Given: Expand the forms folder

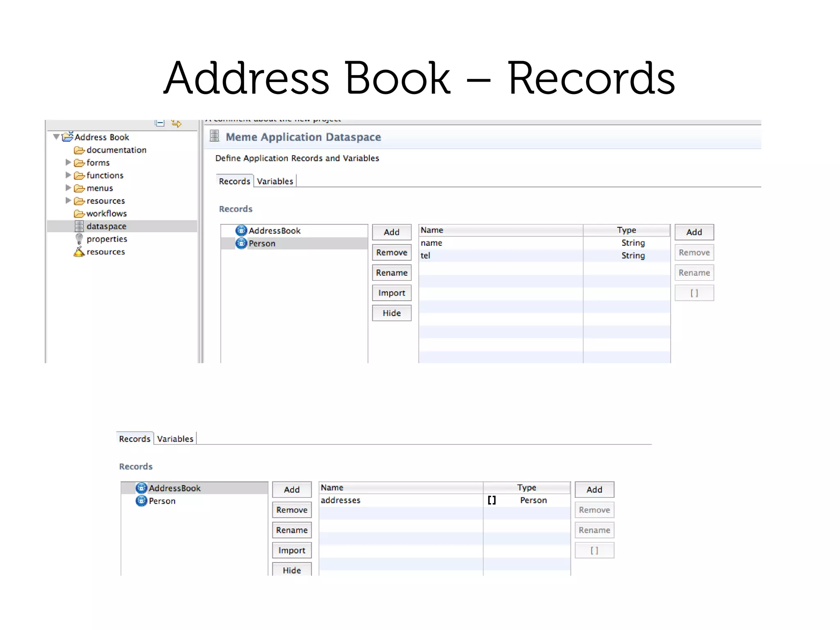Looking at the screenshot, I should pyautogui.click(x=68, y=162).
